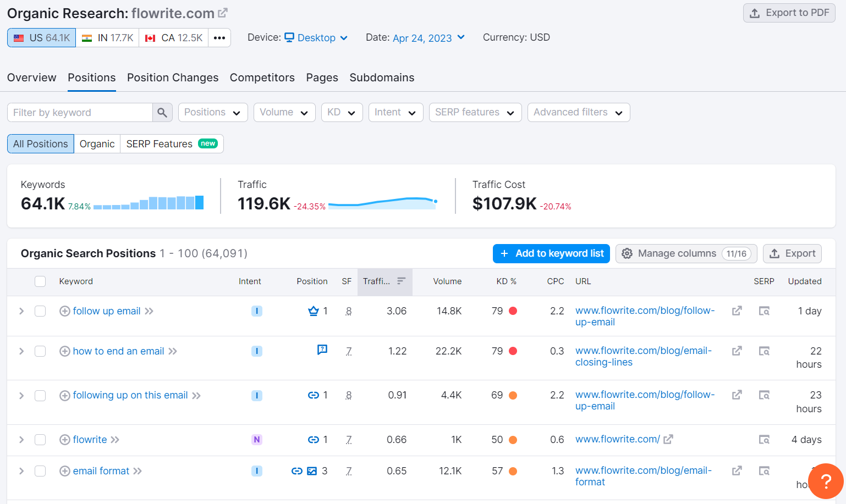The image size is (846, 504).
Task: Open the Device Desktop dropdown
Action: [x=316, y=38]
